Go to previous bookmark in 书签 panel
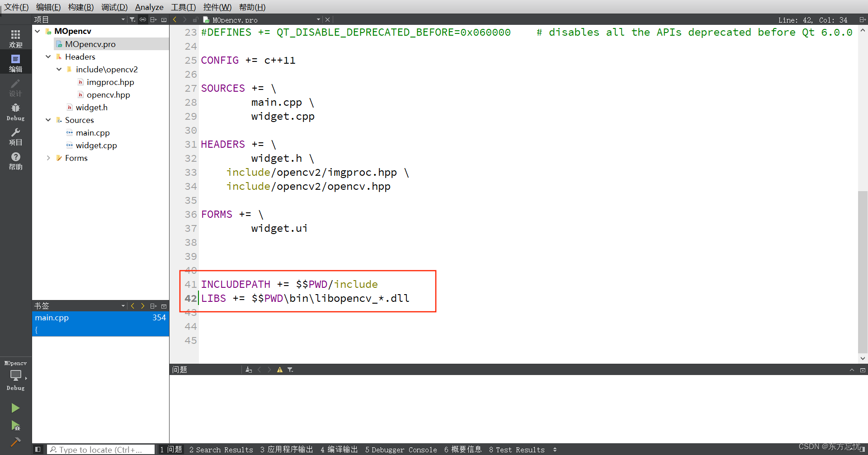Viewport: 868px width, 455px height. coord(132,306)
